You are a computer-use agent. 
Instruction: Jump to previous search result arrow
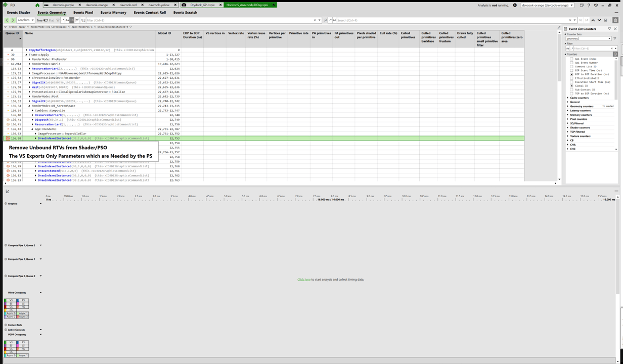point(593,20)
